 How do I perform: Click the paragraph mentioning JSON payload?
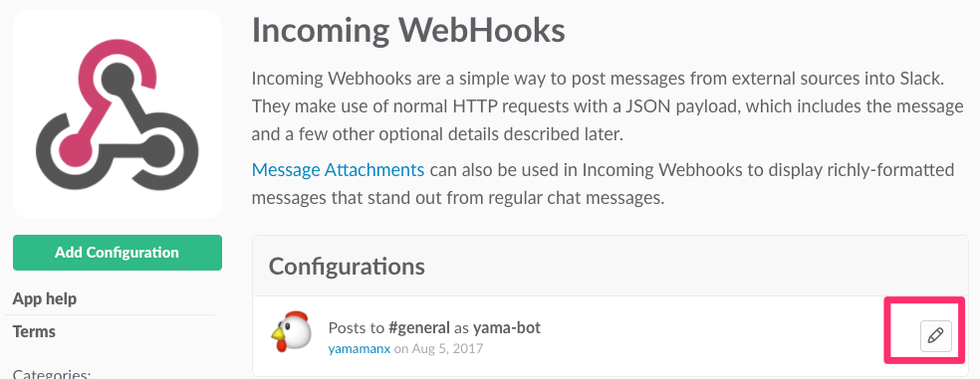[608, 106]
